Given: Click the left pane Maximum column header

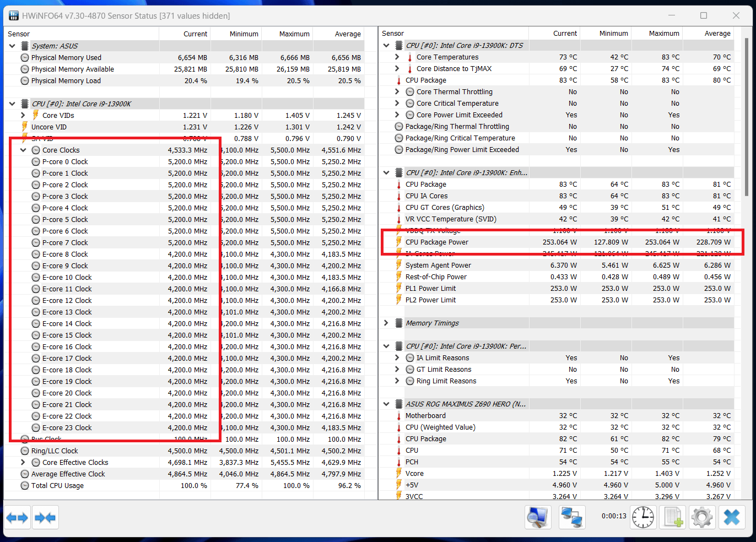Looking at the screenshot, I should click(x=294, y=34).
